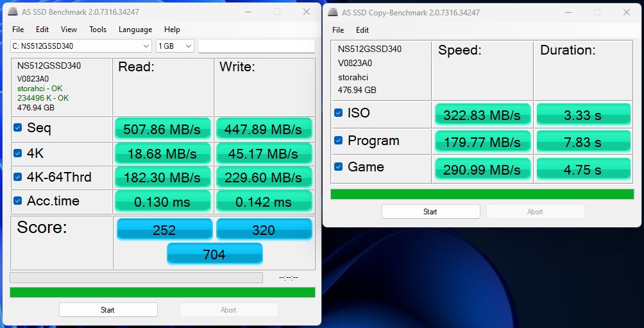The height and width of the screenshot is (328, 644).
Task: Click the Write: column header
Action: [x=237, y=67]
